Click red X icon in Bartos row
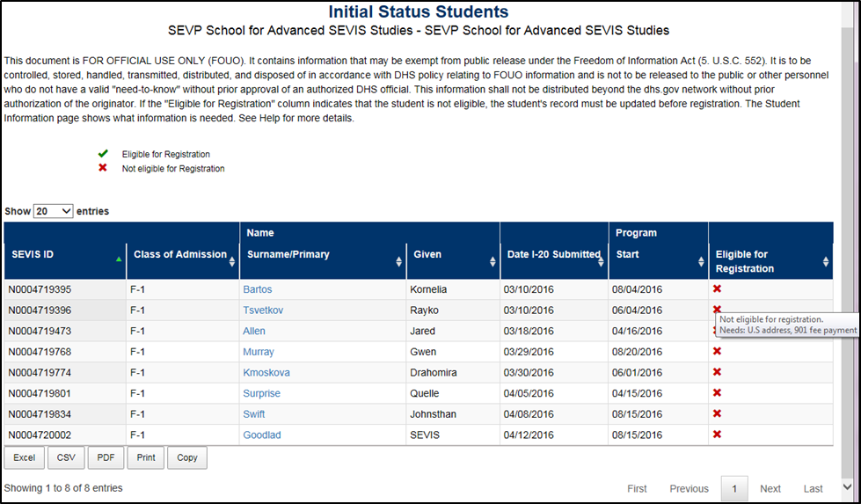The image size is (861, 504). click(717, 289)
